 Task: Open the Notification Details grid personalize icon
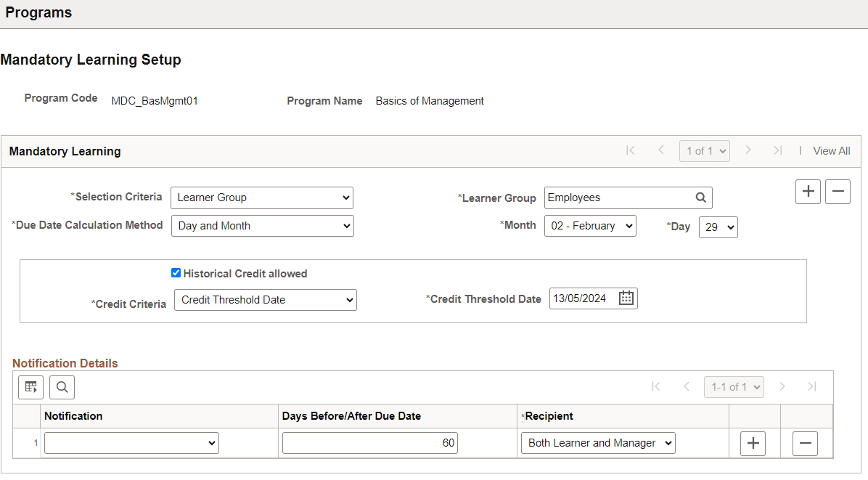[x=30, y=387]
